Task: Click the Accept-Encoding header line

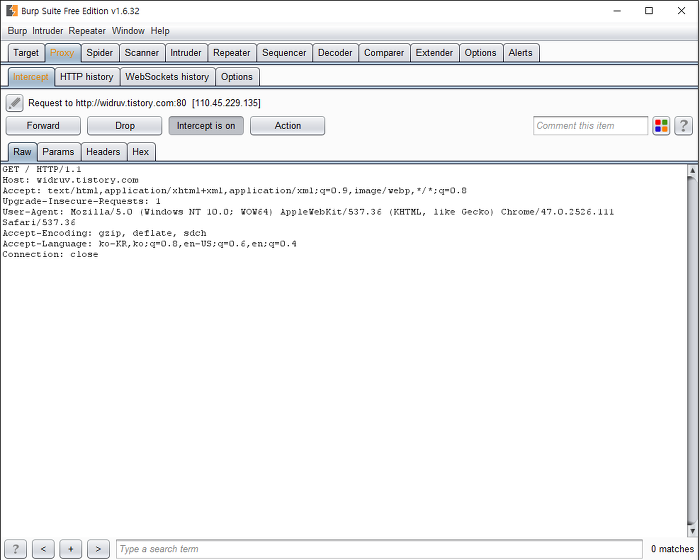Action: coord(104,233)
